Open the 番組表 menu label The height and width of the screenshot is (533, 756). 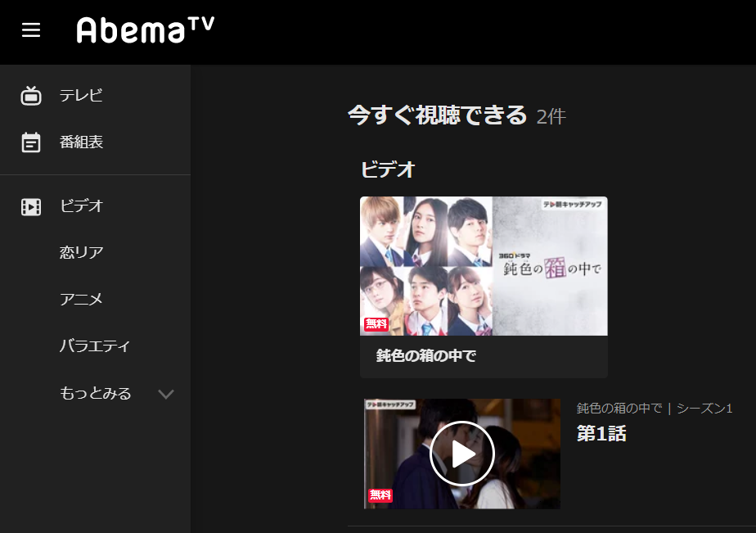pyautogui.click(x=81, y=142)
